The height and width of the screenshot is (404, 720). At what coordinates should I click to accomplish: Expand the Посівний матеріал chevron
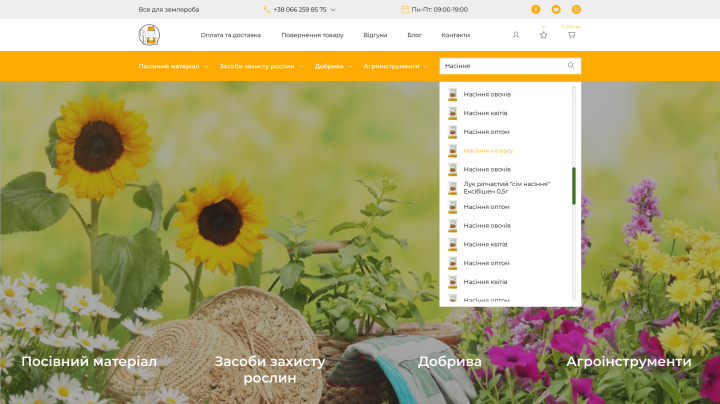coord(206,67)
